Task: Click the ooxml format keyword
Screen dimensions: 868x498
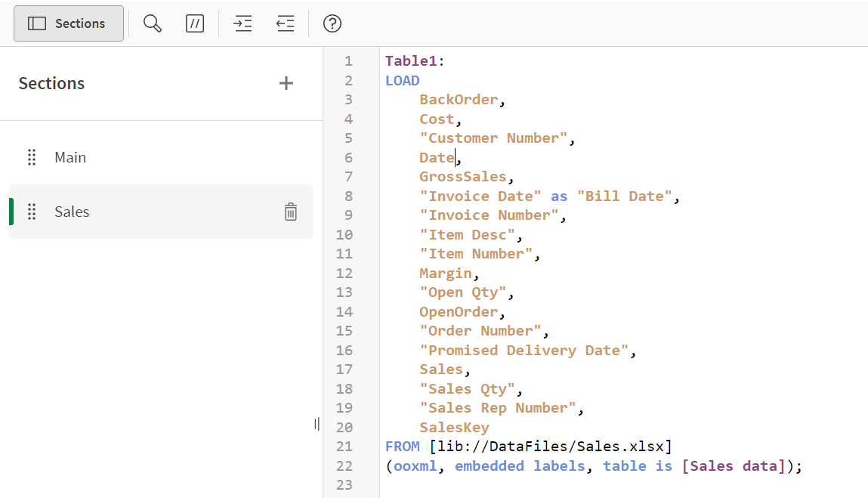Action: (x=415, y=466)
